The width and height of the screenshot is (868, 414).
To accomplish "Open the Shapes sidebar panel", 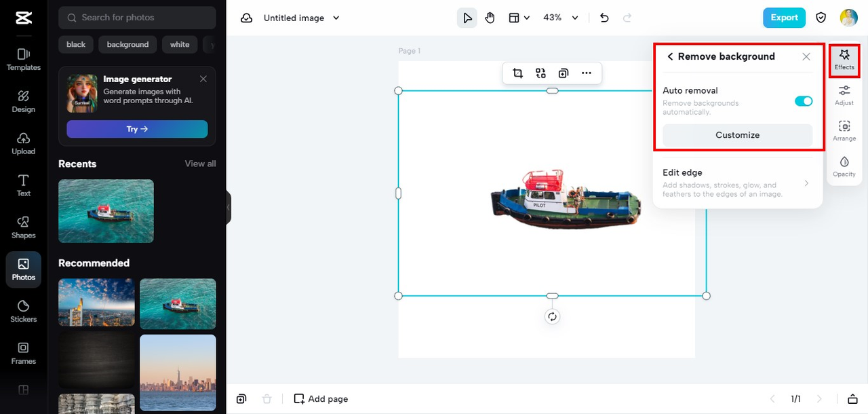I will (24, 227).
